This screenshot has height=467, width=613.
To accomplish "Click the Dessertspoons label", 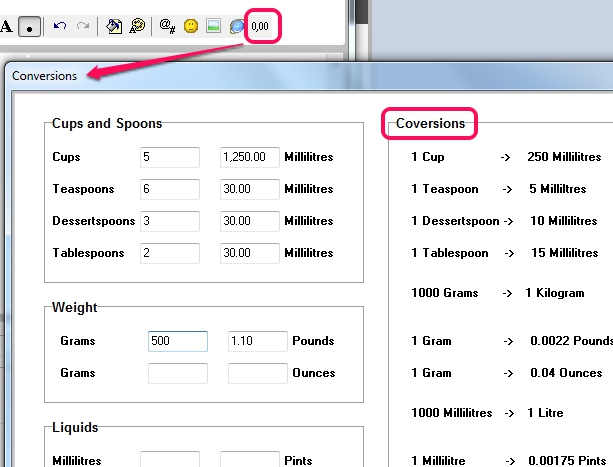I will tap(94, 221).
